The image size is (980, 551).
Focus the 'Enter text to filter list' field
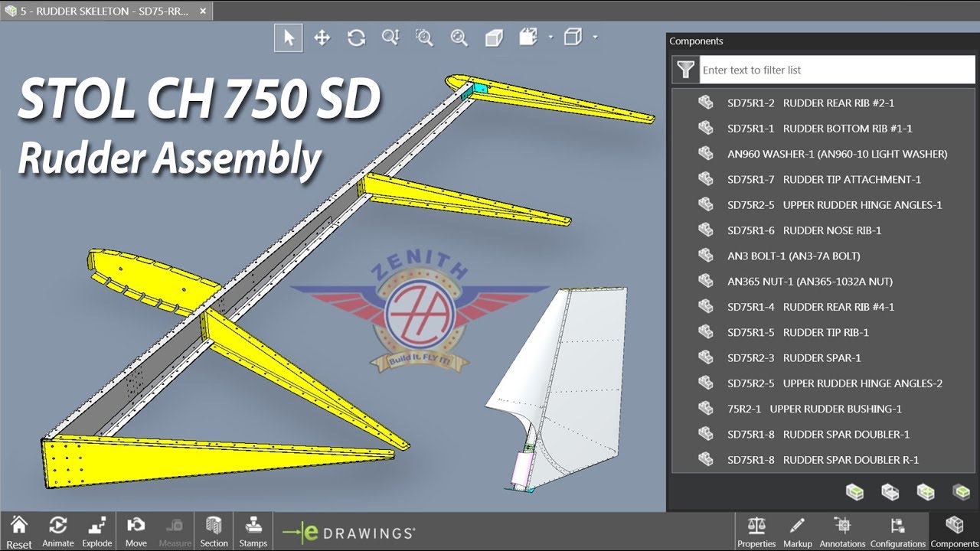tap(837, 70)
